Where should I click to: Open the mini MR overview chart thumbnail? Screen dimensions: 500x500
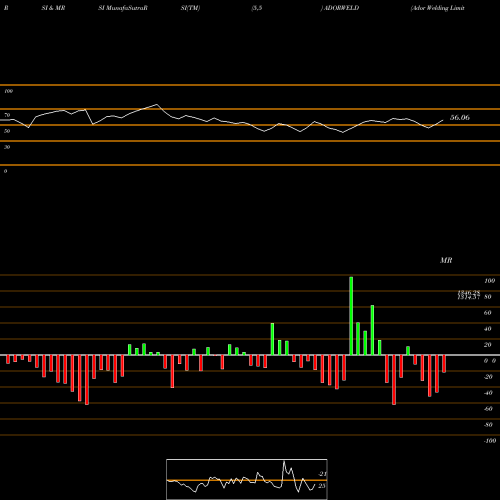click(247, 479)
